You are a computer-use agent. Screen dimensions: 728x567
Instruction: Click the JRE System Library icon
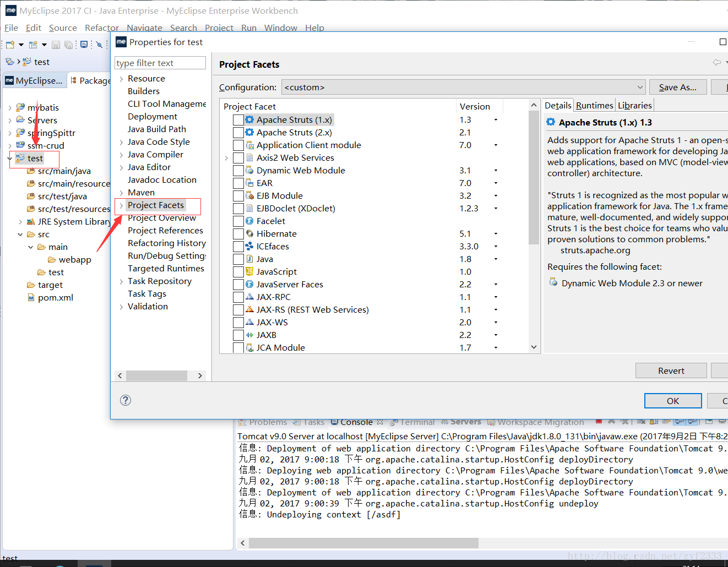click(31, 221)
